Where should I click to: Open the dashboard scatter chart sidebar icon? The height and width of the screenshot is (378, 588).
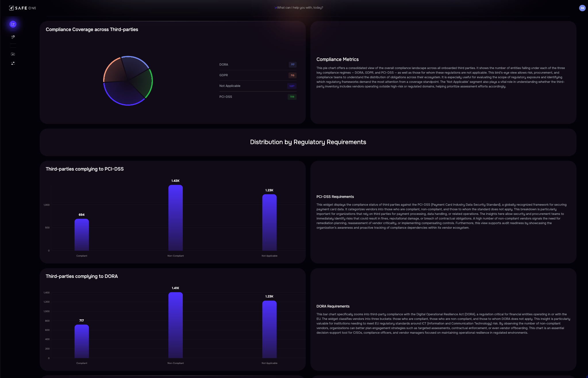[13, 24]
